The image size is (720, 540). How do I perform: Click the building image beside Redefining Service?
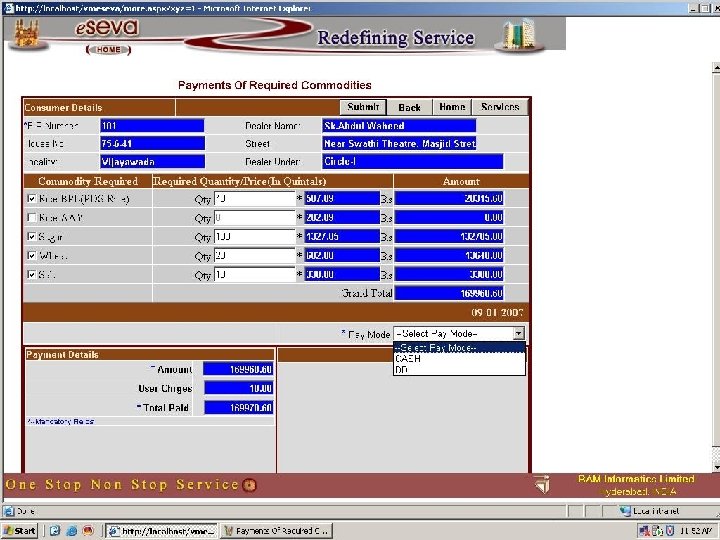tap(520, 35)
